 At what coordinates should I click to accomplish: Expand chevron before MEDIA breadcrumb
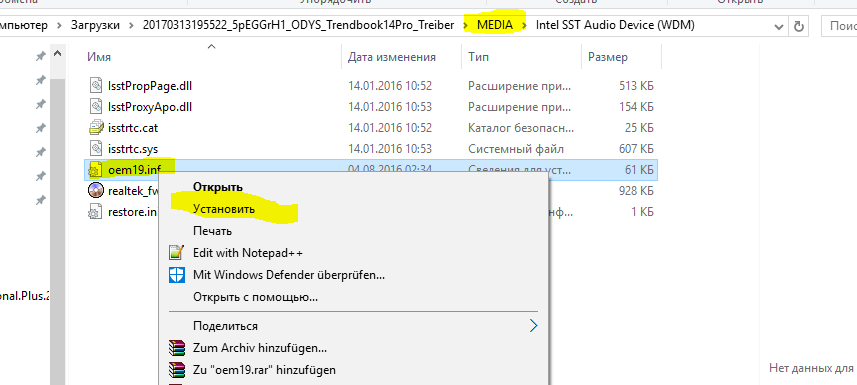pos(466,25)
